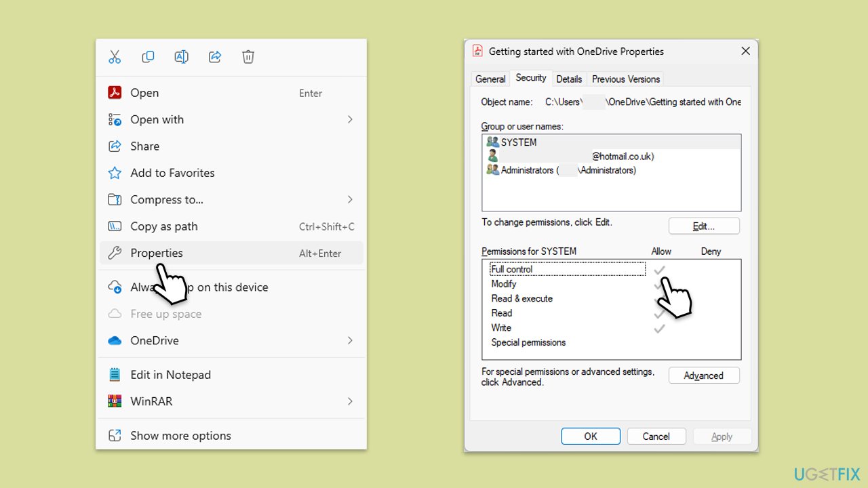The width and height of the screenshot is (868, 488).
Task: Switch to the Previous Versions tab
Action: click(626, 79)
